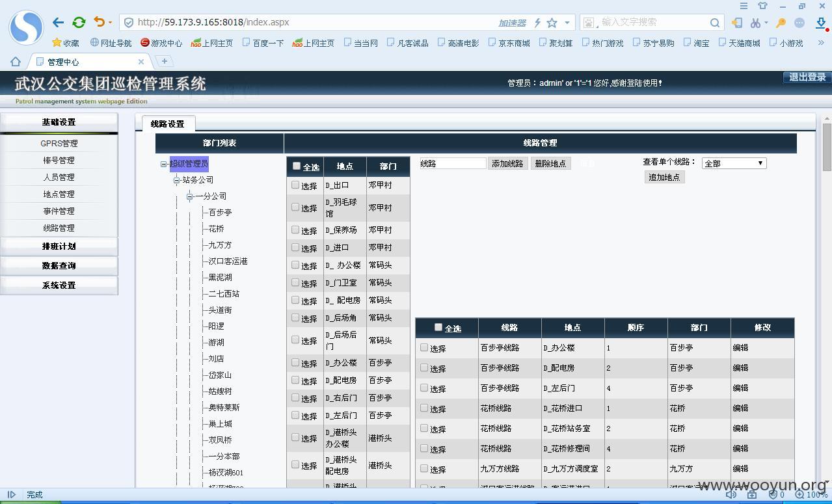Click 退出登录 logout button
Screen dimensions: 832x504
pyautogui.click(x=807, y=77)
